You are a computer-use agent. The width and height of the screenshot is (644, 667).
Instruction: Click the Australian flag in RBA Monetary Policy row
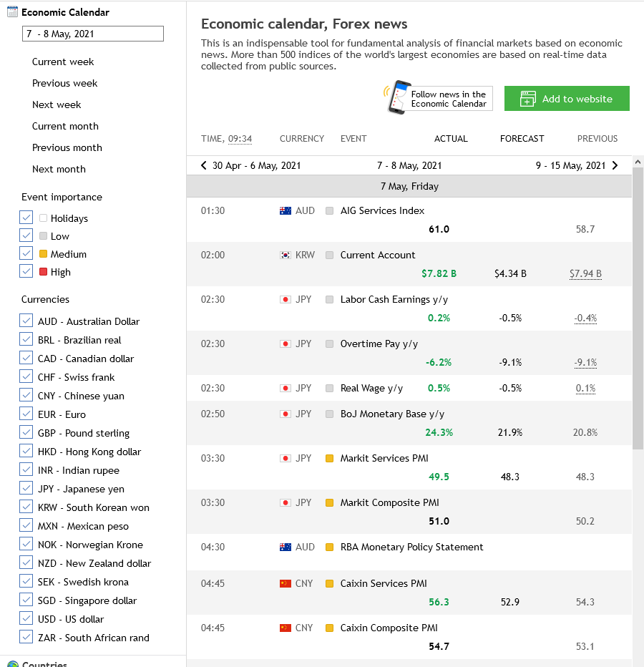[x=286, y=547]
